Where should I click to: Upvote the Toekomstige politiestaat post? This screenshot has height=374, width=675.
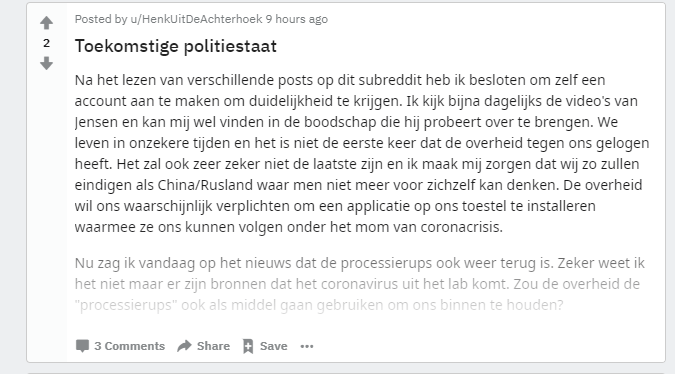[x=46, y=23]
